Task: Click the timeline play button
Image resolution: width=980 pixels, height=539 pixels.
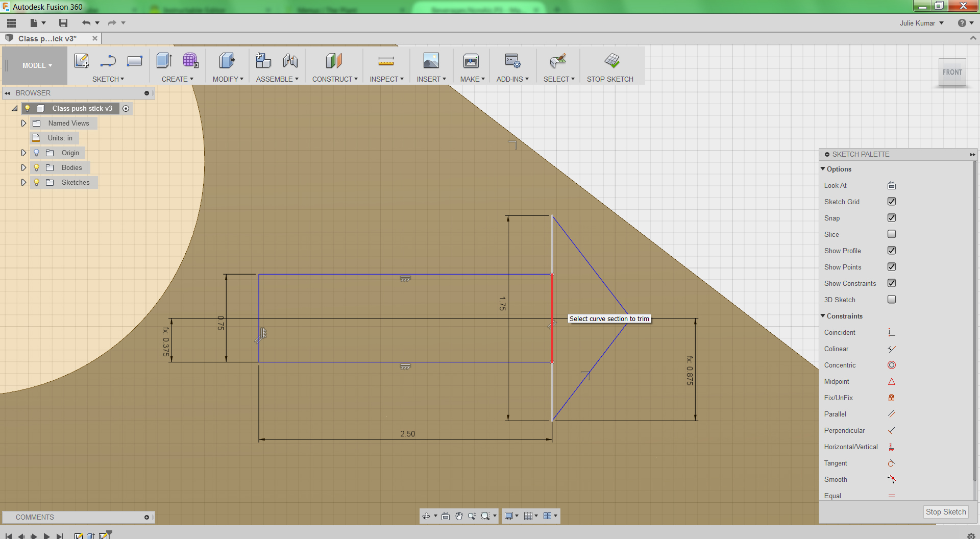Action: [x=46, y=535]
